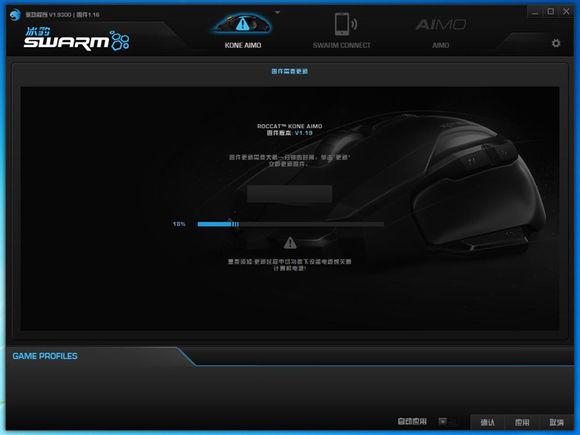Viewport: 580px width, 435px height.
Task: Click the 18% progress label
Action: pos(179,224)
